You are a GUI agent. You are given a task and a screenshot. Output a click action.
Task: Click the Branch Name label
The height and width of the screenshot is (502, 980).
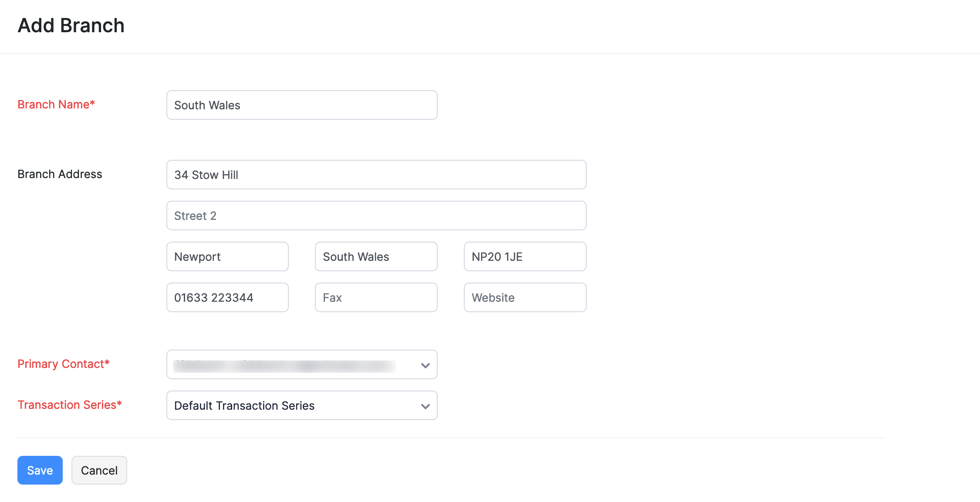[x=56, y=104]
